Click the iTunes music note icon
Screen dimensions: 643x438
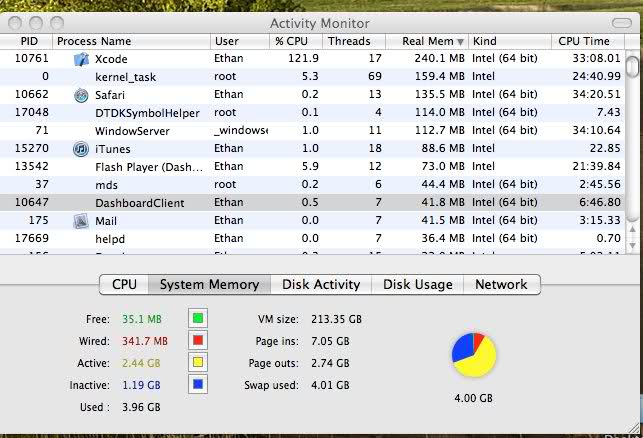pyautogui.click(x=81, y=149)
